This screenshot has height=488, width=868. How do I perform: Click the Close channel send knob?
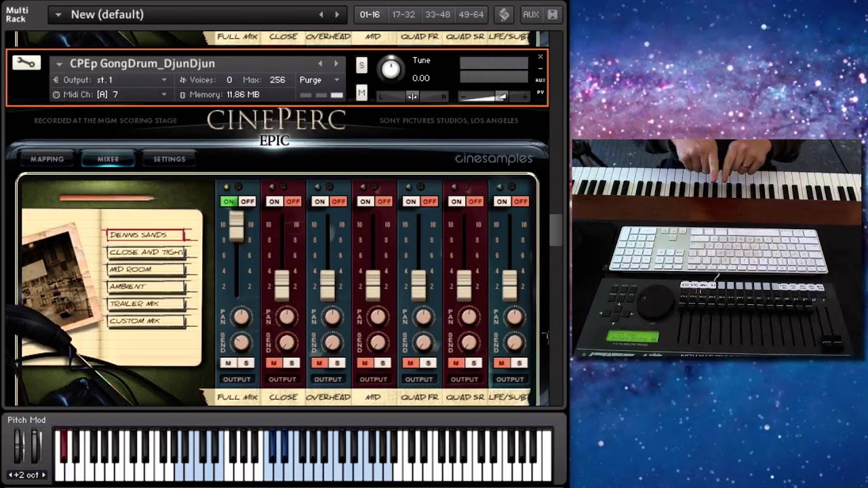click(x=286, y=342)
